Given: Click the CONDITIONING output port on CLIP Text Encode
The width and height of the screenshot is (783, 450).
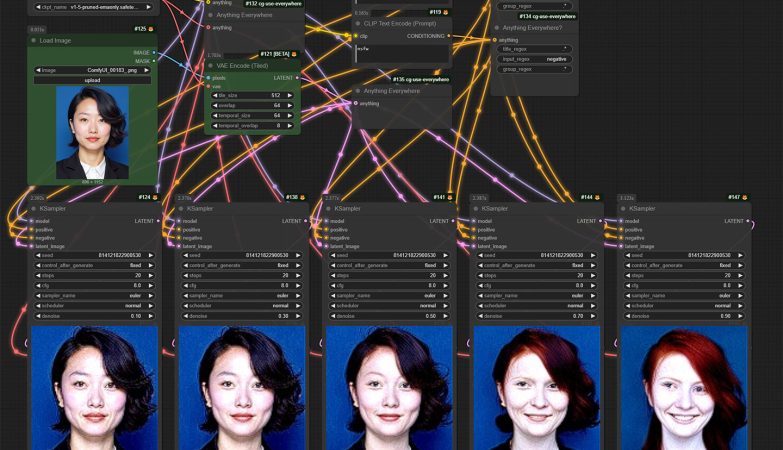Looking at the screenshot, I should coord(449,36).
